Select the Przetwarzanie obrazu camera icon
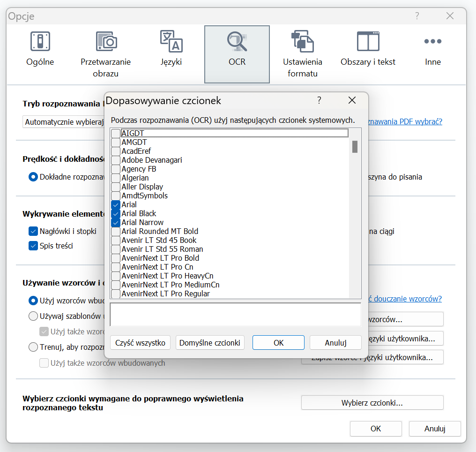Image resolution: width=476 pixels, height=452 pixels. click(106, 42)
